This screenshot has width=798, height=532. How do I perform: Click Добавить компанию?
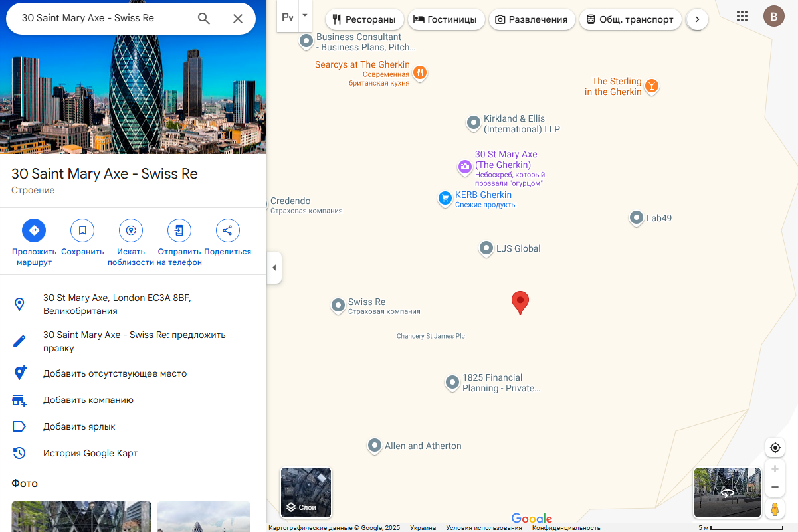click(x=133, y=400)
